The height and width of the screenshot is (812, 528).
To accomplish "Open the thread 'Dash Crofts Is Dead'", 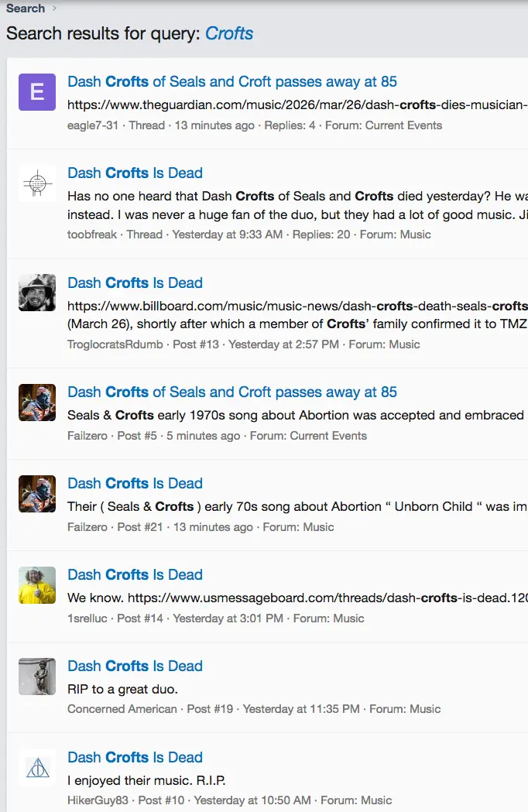I will pos(135,173).
